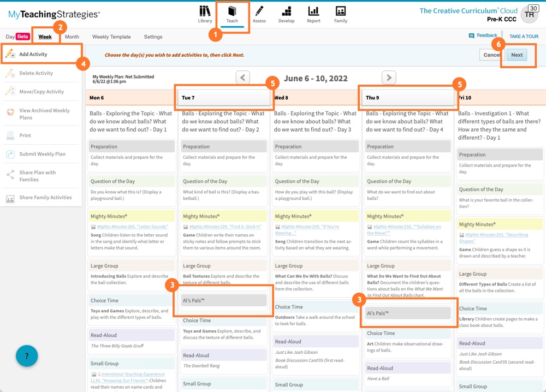Viewport: 546px width, 392px height.
Task: Open the TR user profile avatar
Action: click(x=529, y=15)
